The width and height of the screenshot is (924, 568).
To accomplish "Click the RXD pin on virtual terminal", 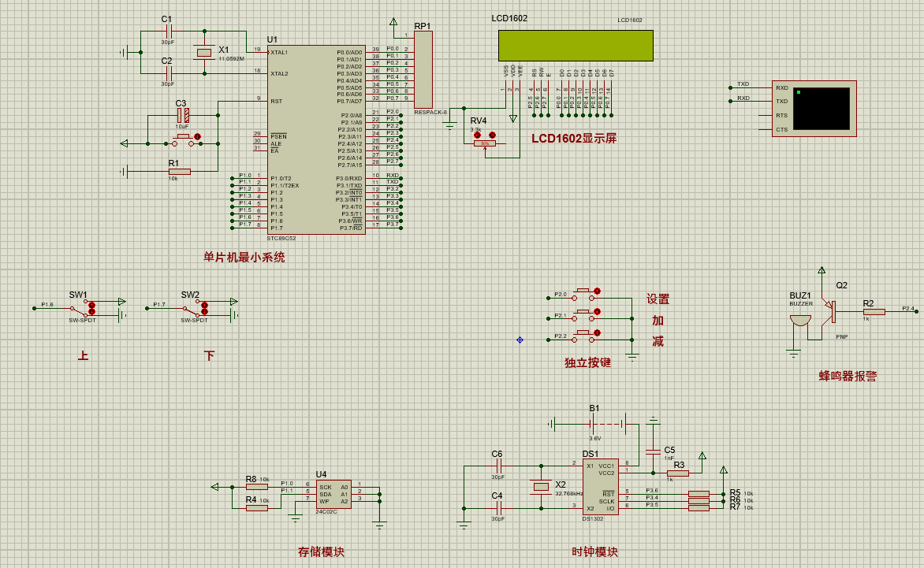I will pyautogui.click(x=782, y=87).
